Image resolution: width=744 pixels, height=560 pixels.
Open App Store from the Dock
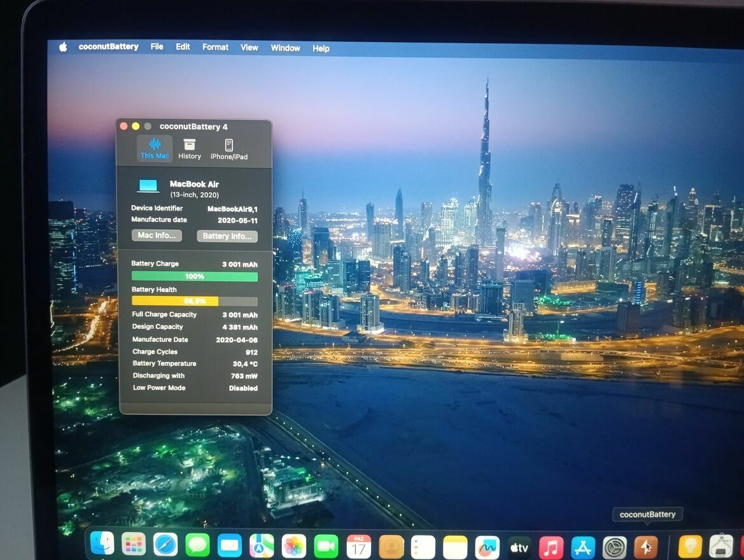tap(582, 547)
